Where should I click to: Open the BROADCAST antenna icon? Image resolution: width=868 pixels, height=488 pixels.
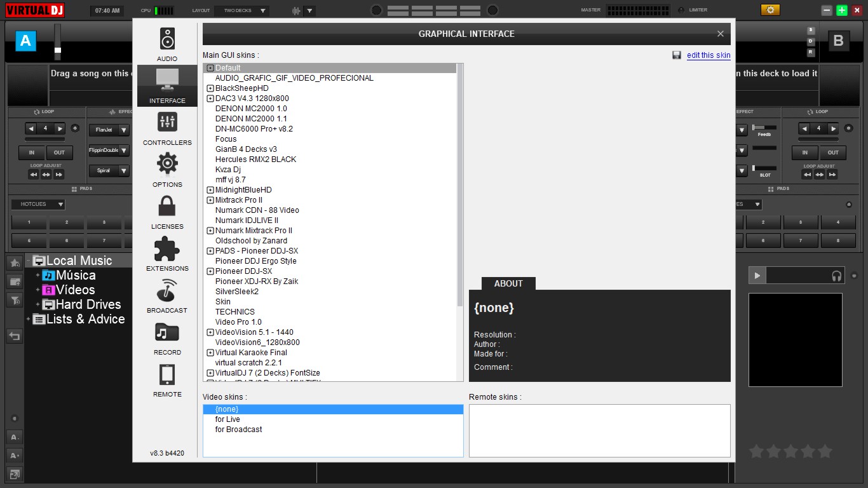167,290
